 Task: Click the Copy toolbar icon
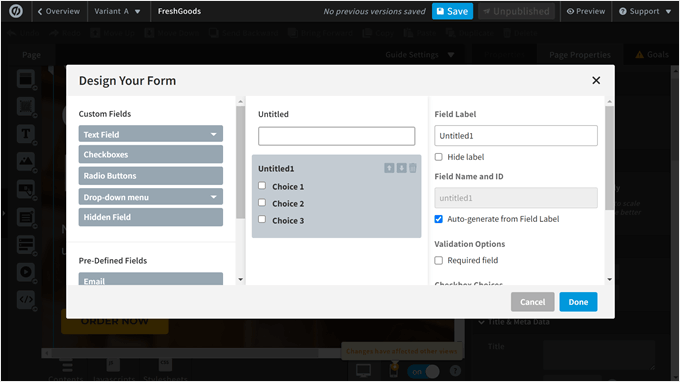(x=366, y=33)
